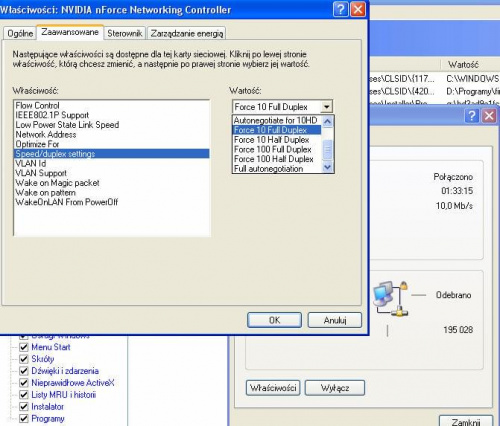
Task: Toggle the Instalator checkbox
Action: [23, 407]
